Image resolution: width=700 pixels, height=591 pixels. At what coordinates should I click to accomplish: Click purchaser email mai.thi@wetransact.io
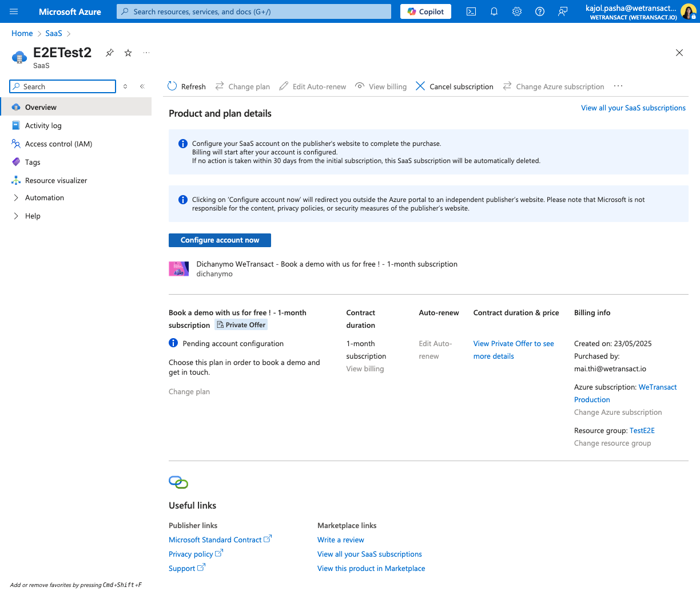pyautogui.click(x=610, y=369)
